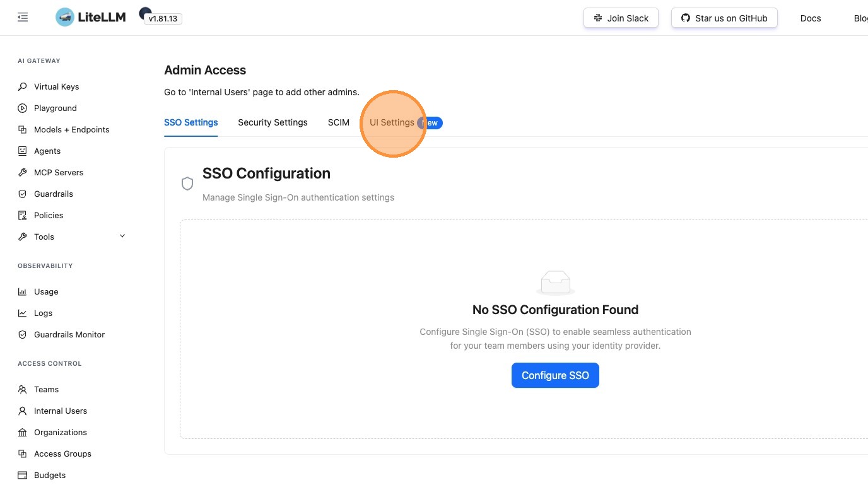868x485 pixels.
Task: Open the Docs link
Action: 811,18
